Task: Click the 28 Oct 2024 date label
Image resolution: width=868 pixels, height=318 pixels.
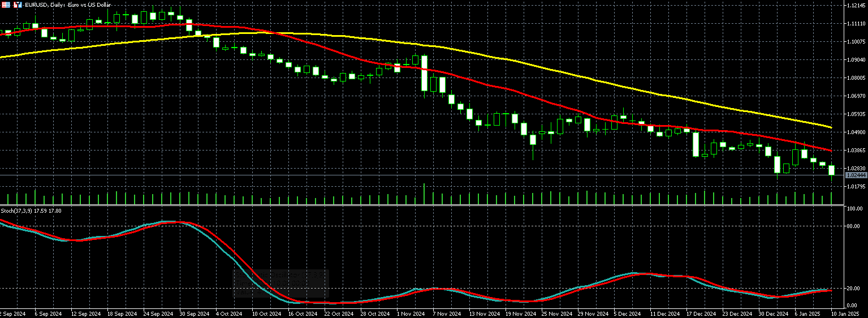Action: pos(375,313)
